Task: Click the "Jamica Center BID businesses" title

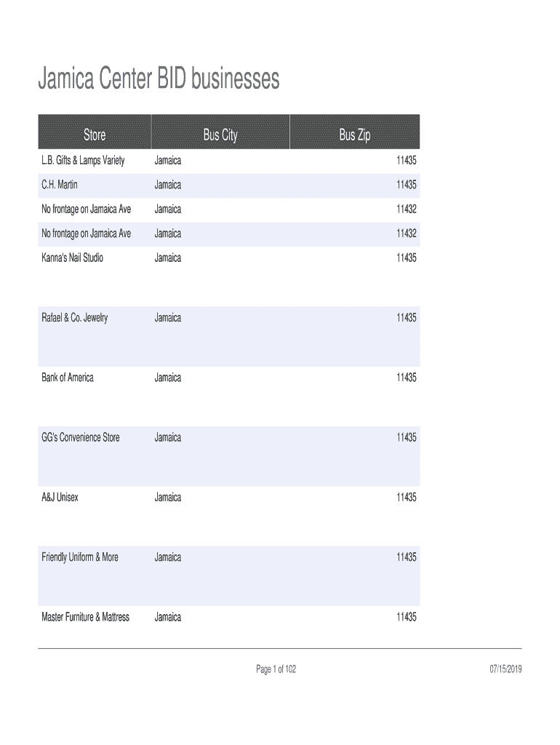Action: tap(159, 80)
